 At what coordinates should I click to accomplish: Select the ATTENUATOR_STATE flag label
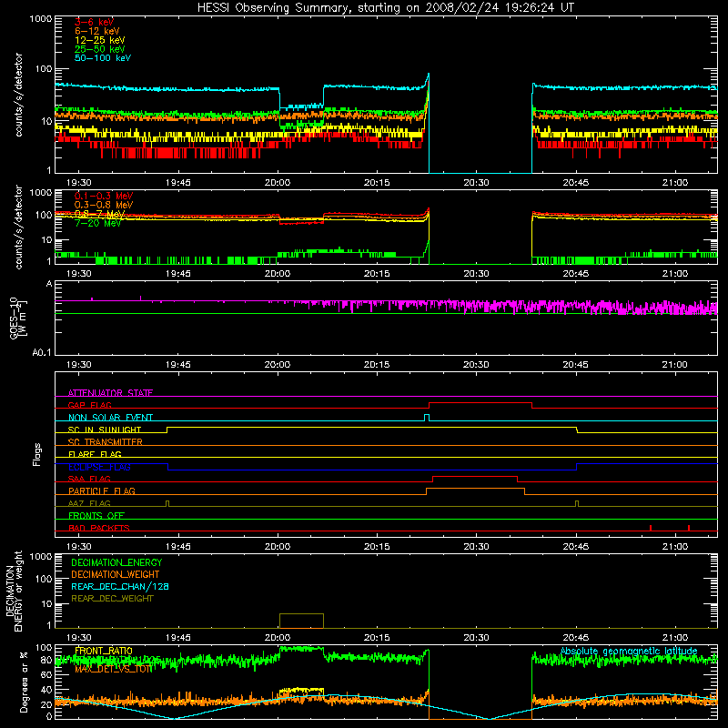pyautogui.click(x=110, y=393)
